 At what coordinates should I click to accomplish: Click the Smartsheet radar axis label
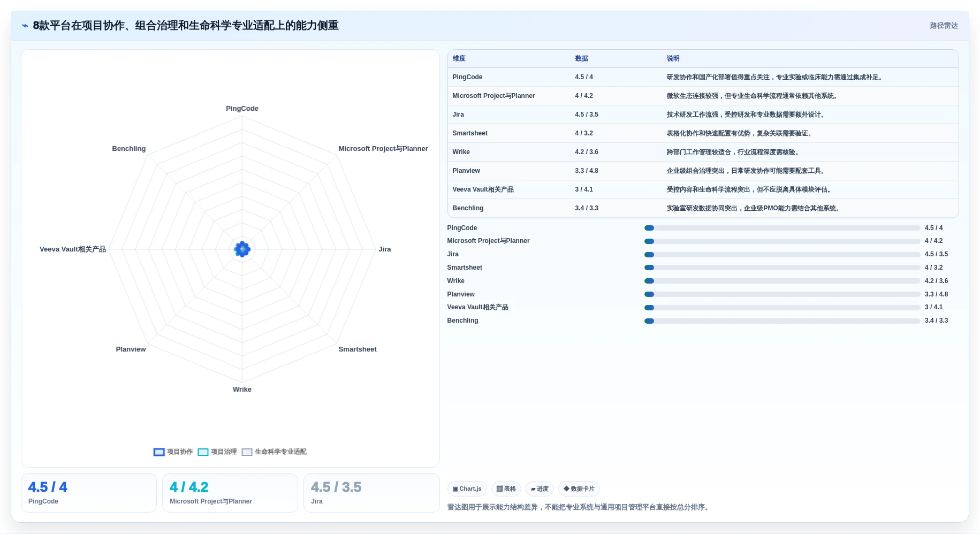[358, 349]
